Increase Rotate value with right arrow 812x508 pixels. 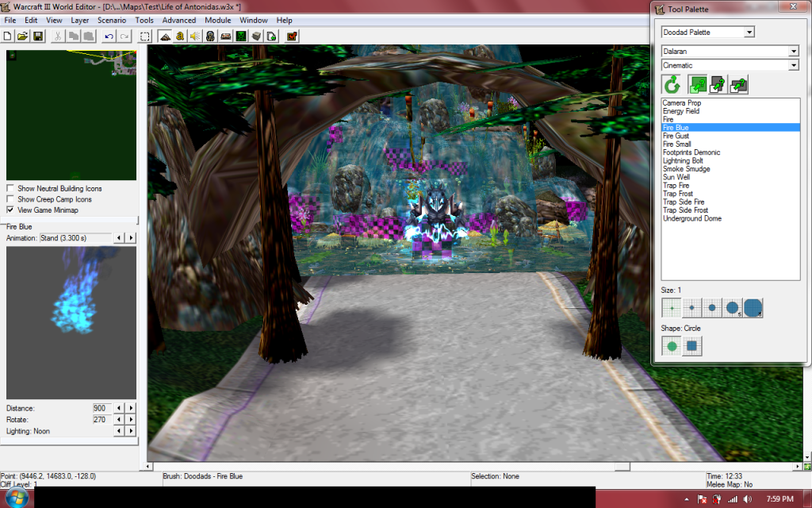click(x=131, y=419)
